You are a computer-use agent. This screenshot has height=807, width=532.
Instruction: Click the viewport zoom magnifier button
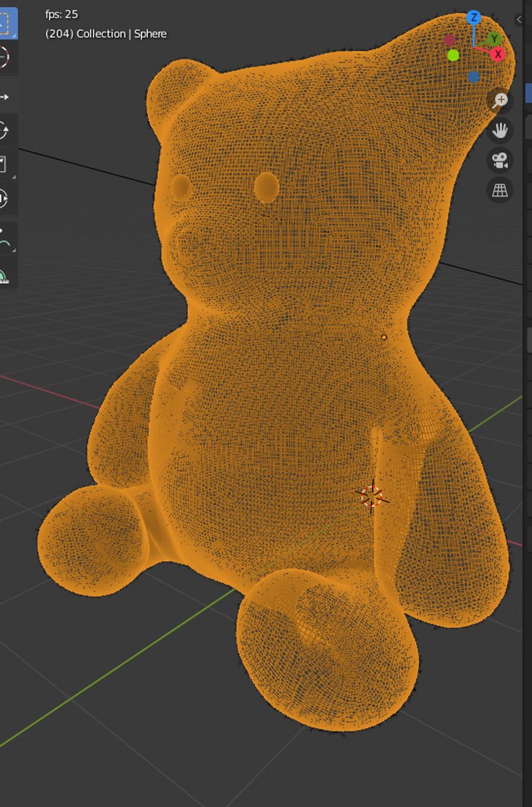(500, 100)
